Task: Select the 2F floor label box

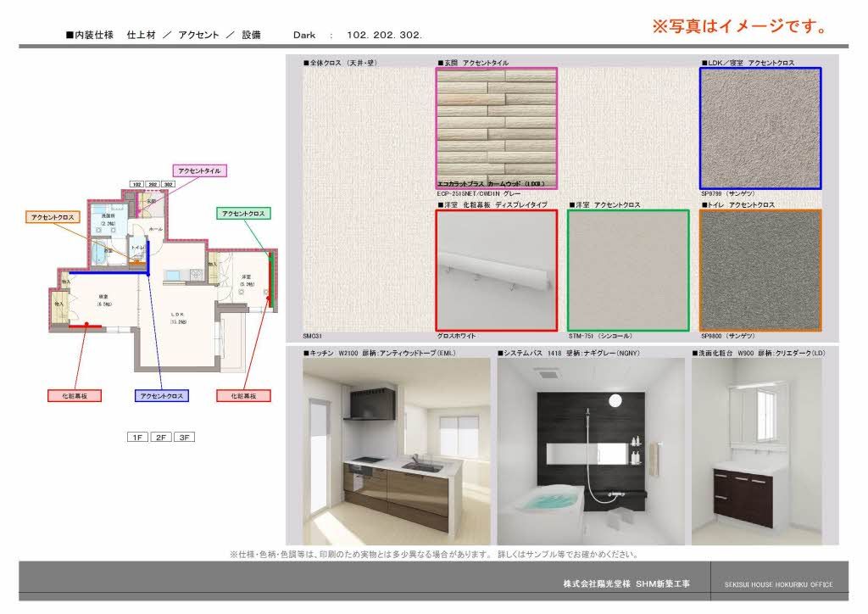Action: click(x=160, y=438)
